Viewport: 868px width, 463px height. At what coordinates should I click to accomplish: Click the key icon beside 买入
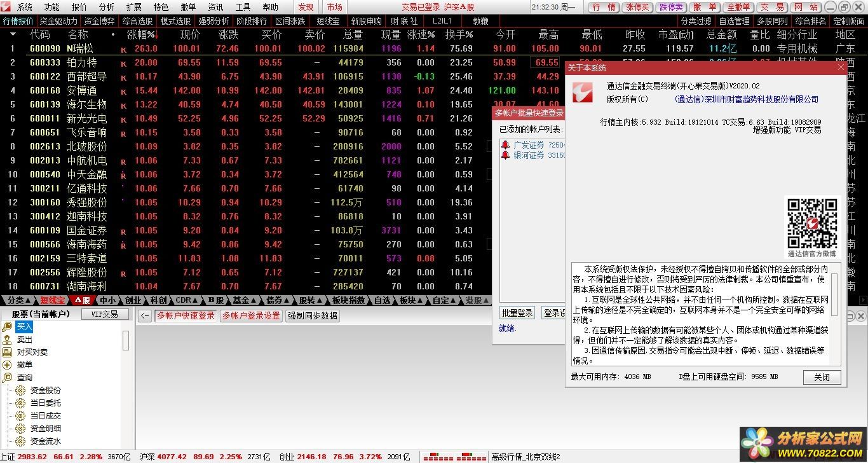[7, 326]
